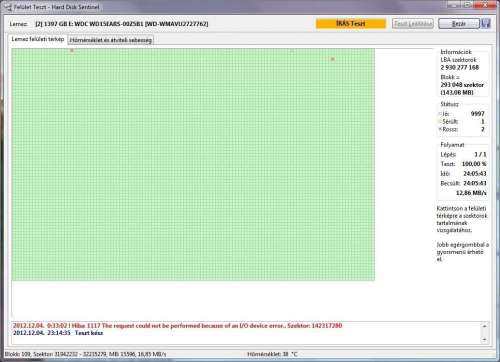Select the bad block marker near the map's top-right
The image size is (500, 362).
point(332,59)
